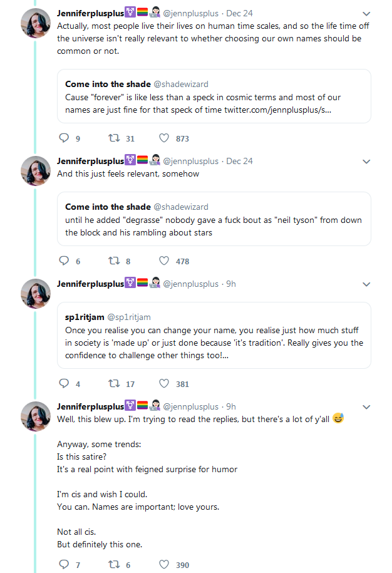Screen dimensions: 392x573
Task: Reply to the 'And this just feels relevant' tweet
Action: [63, 261]
